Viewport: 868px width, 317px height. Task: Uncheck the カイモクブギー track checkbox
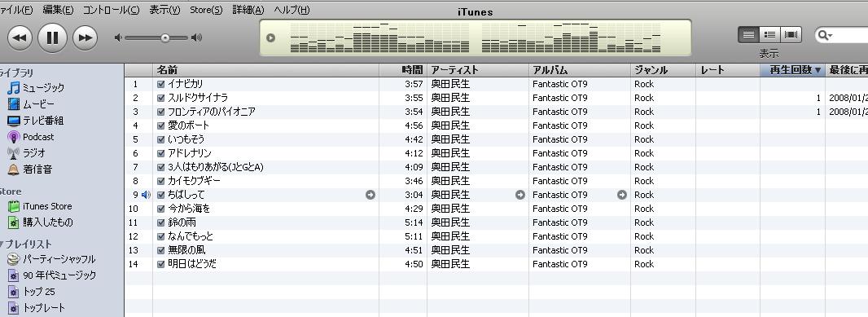(x=161, y=181)
